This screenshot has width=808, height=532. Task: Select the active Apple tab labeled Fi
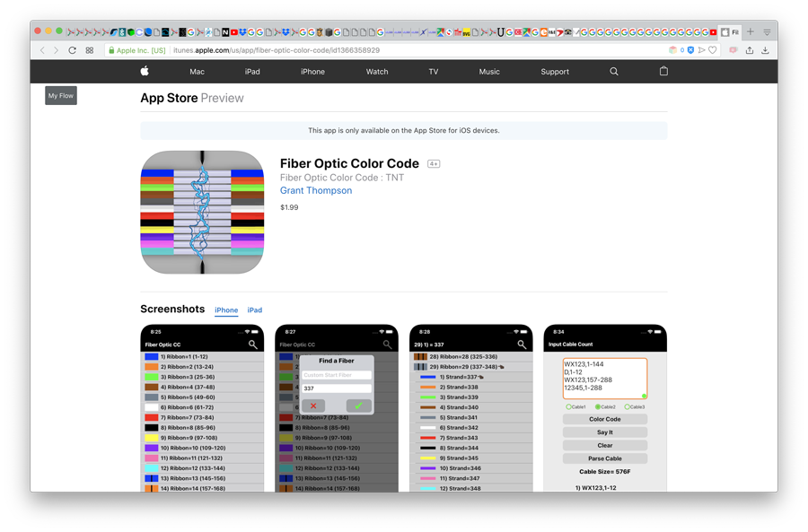click(730, 32)
